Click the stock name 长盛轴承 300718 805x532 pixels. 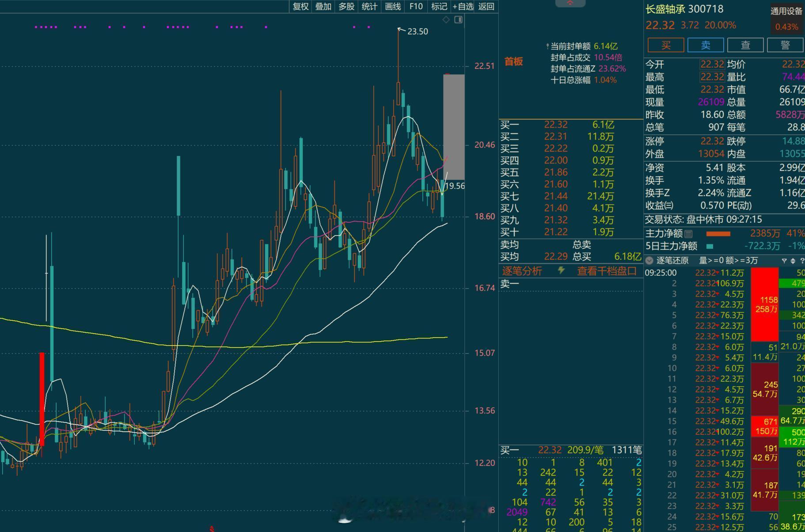pos(684,9)
